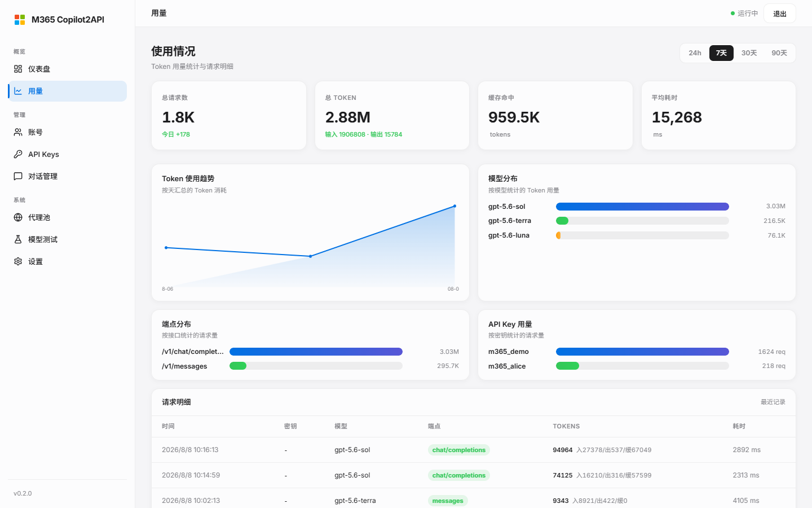Click the 模型 column header
812x508 pixels.
coord(341,426)
